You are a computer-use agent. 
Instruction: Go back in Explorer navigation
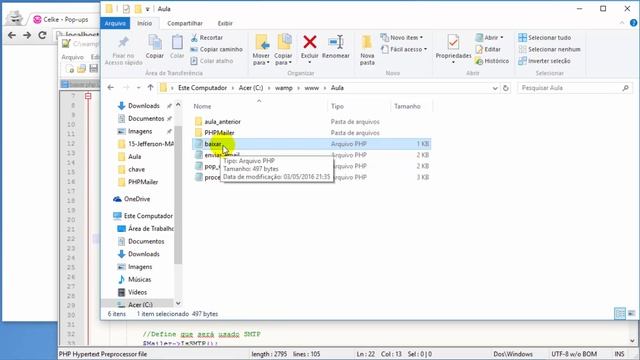(x=111, y=87)
